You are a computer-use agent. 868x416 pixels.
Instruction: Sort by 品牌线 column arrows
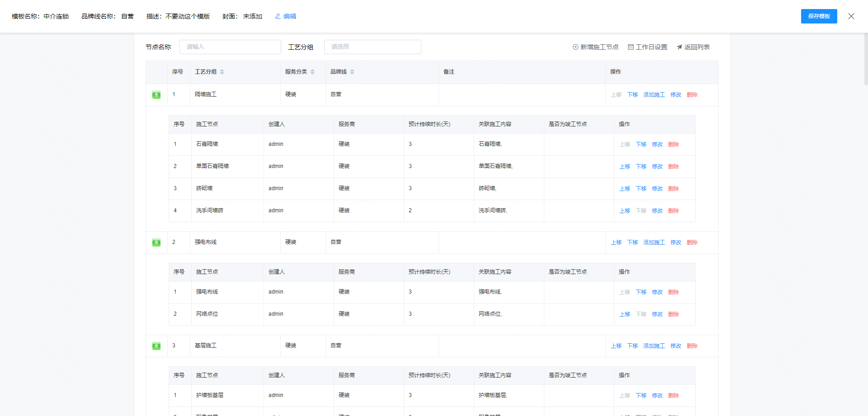coord(352,72)
